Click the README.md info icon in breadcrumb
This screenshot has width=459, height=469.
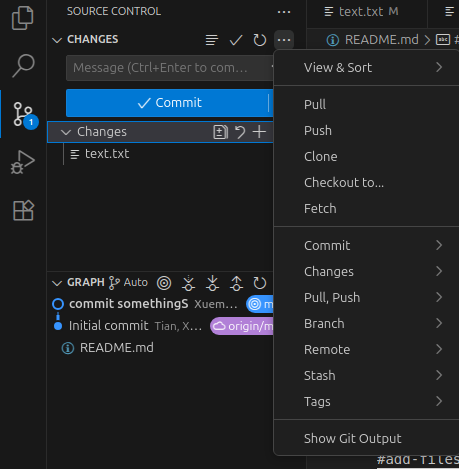click(x=332, y=40)
